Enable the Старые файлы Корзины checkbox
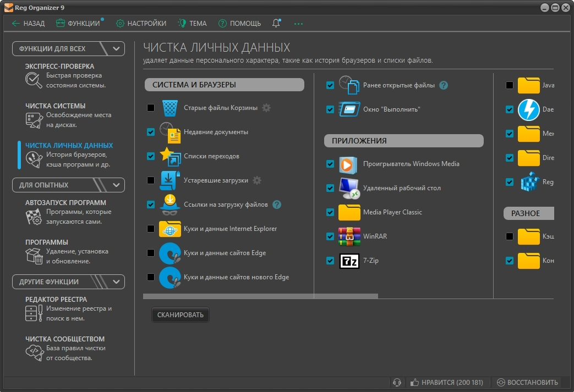The height and width of the screenshot is (392, 574). click(151, 108)
